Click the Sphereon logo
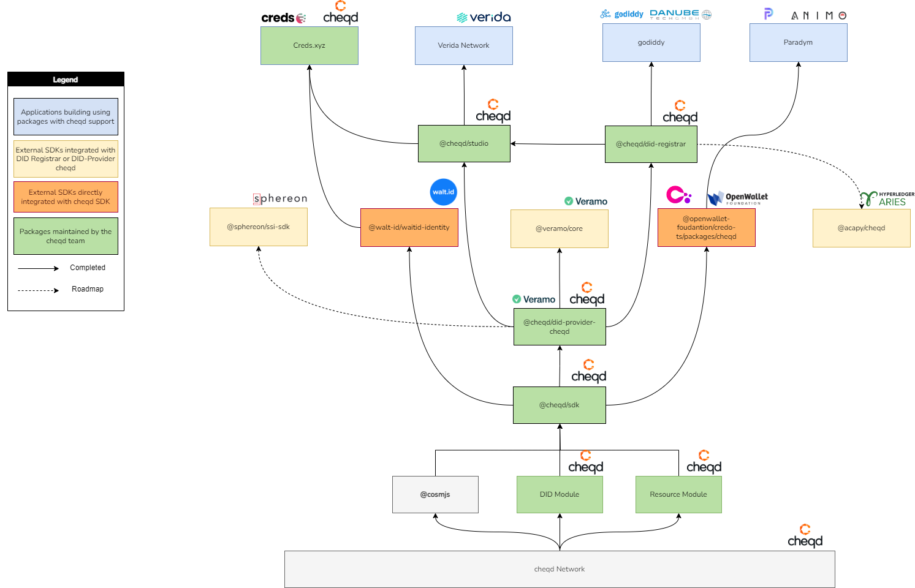This screenshot has width=915, height=588. [280, 198]
